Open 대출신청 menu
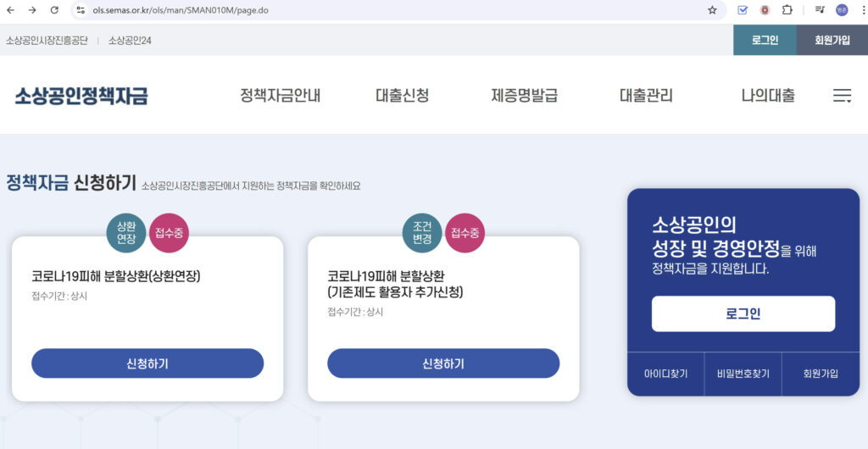The height and width of the screenshot is (449, 868). tap(403, 96)
